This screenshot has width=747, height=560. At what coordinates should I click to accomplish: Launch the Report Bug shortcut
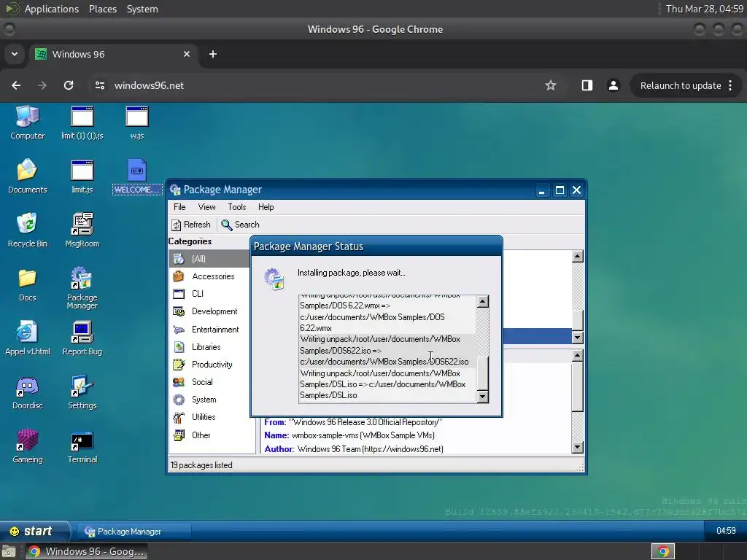[x=82, y=338]
